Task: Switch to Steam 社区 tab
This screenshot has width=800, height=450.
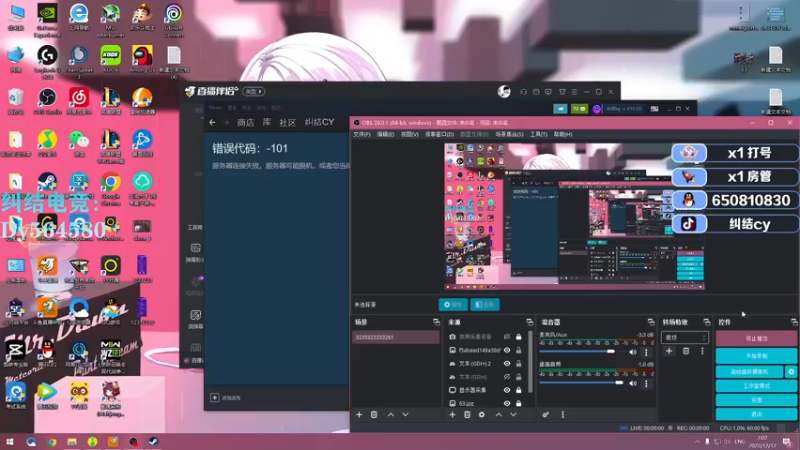Action: (x=288, y=122)
